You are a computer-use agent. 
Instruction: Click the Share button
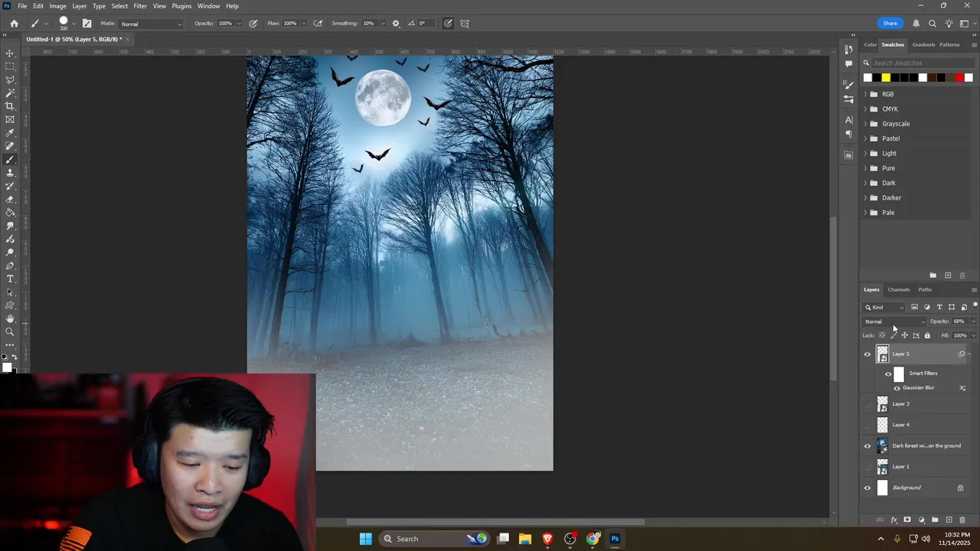pyautogui.click(x=890, y=23)
